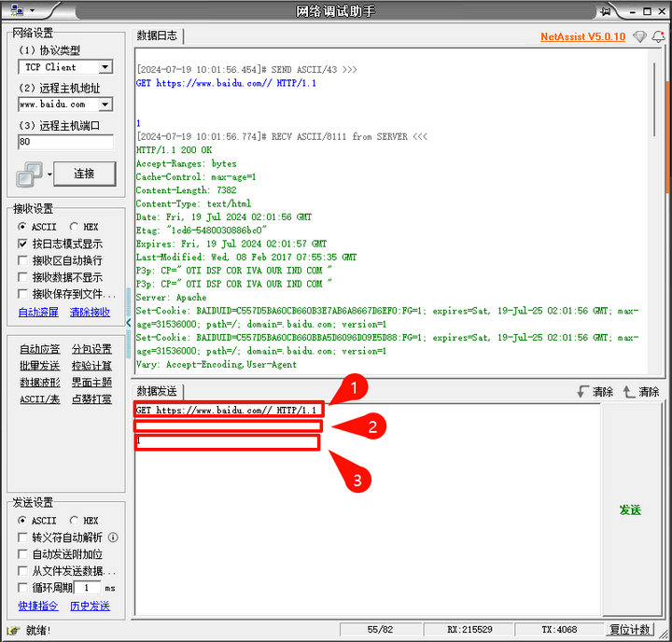The image size is (672, 642).
Task: Select the 数据发送 tab
Action: [157, 391]
